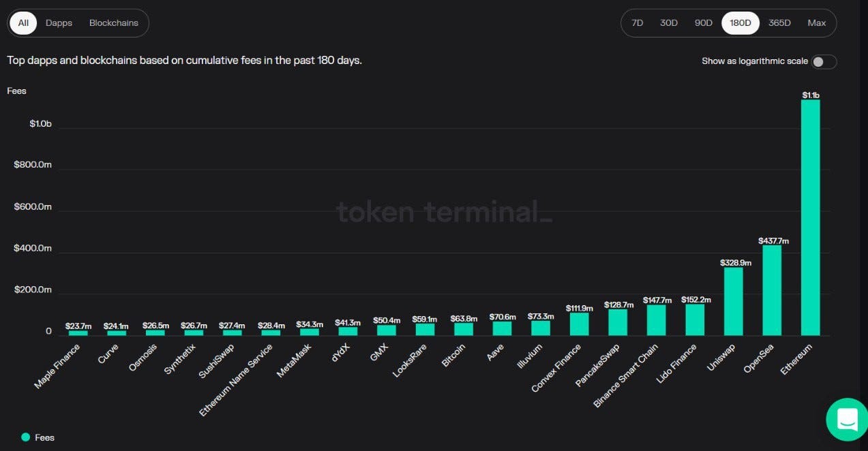868x451 pixels.
Task: Click the Fees legend dot
Action: [x=26, y=437]
